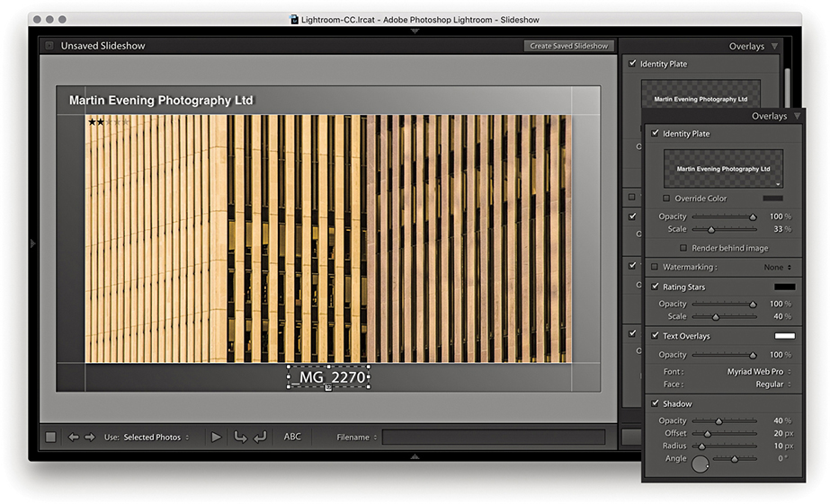Disable the Rating Stars checkbox
The image size is (830, 504).
pyautogui.click(x=655, y=287)
